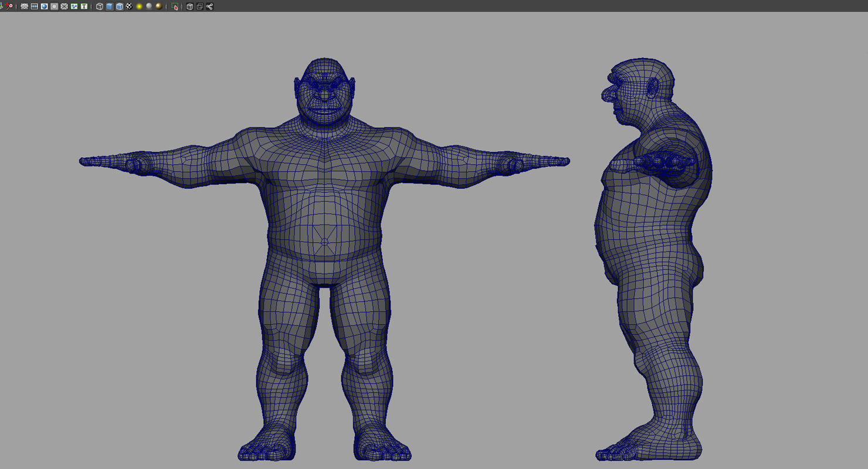Select smooth shade all blue cube

click(x=110, y=6)
